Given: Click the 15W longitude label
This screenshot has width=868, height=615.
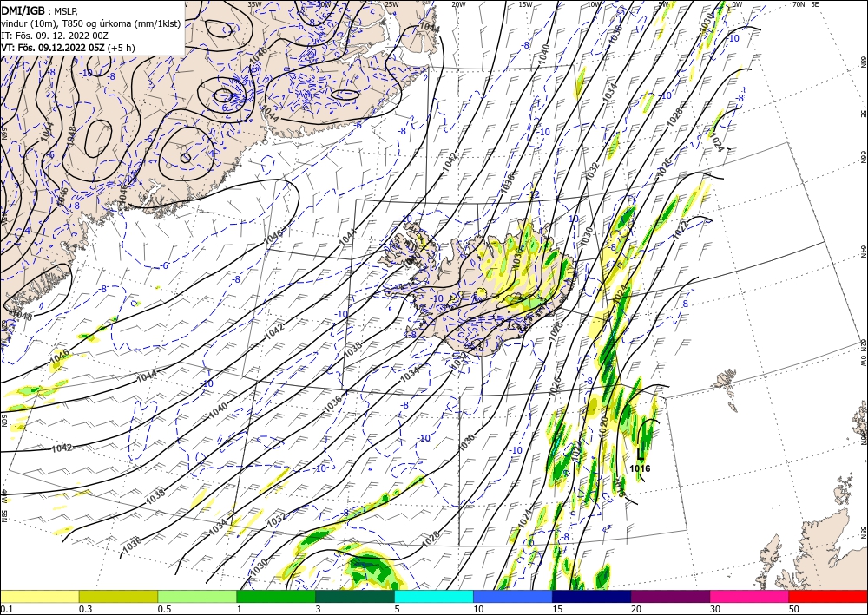Looking at the screenshot, I should click(526, 4).
